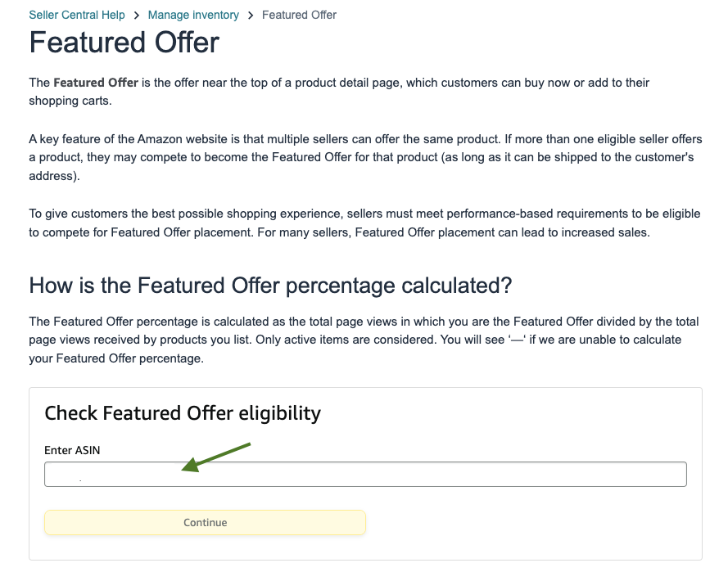Click bold Featured Offer text in intro
Image resolution: width=728 pixels, height=572 pixels.
click(x=96, y=83)
